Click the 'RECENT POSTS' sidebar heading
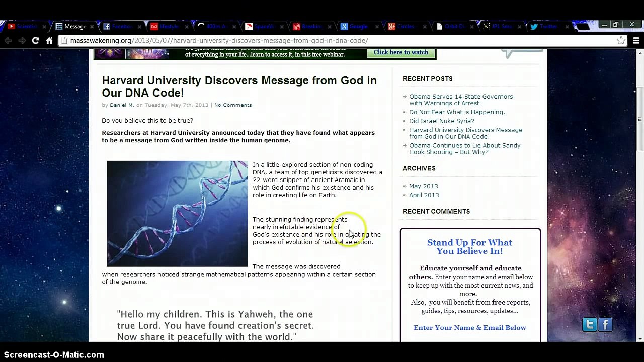Image resolution: width=644 pixels, height=362 pixels. (x=428, y=79)
